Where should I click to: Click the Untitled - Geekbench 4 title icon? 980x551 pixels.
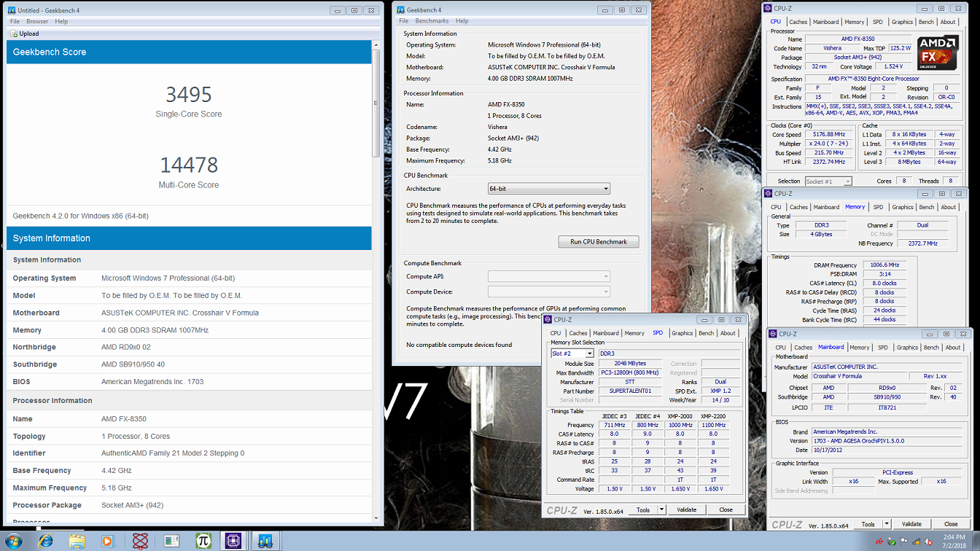[12, 10]
